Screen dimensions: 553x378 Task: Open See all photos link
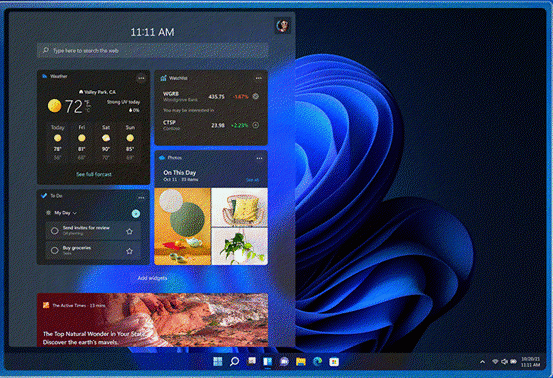point(252,180)
